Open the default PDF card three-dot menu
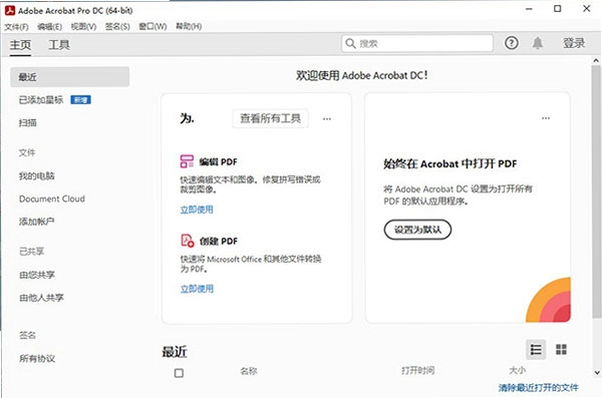The image size is (602, 398). tap(546, 118)
